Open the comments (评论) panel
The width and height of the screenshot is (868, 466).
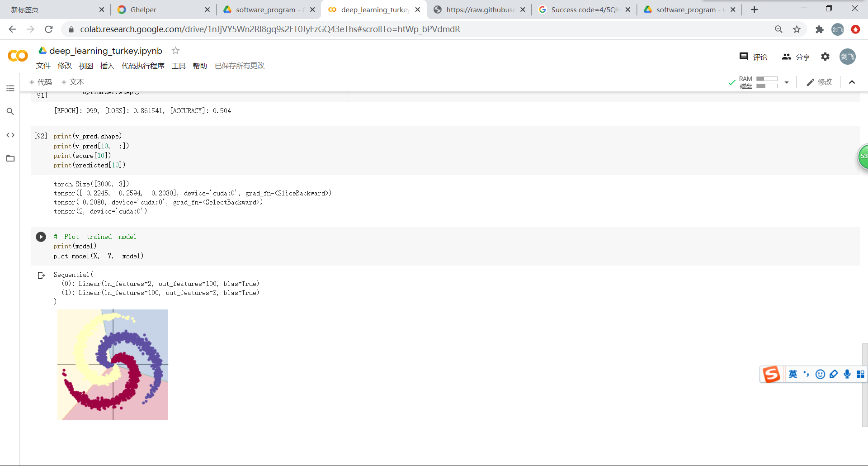point(753,57)
